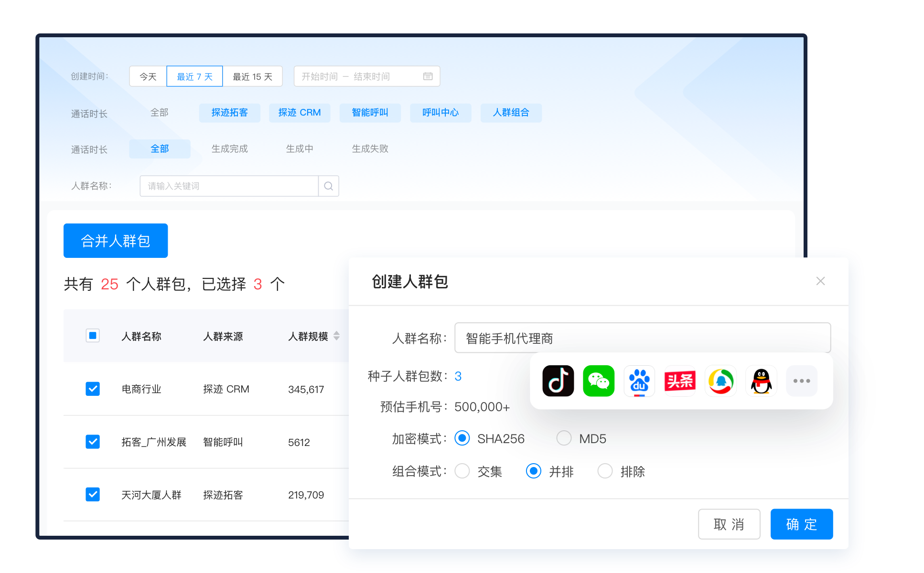924x573 pixels.
Task: Select the MD5 encryption radio button
Action: (x=564, y=438)
